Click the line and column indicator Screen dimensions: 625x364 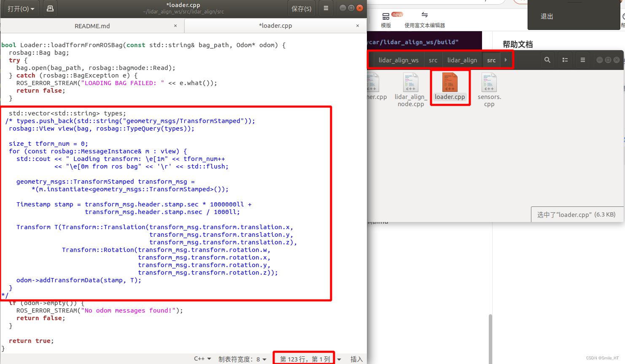coord(305,359)
